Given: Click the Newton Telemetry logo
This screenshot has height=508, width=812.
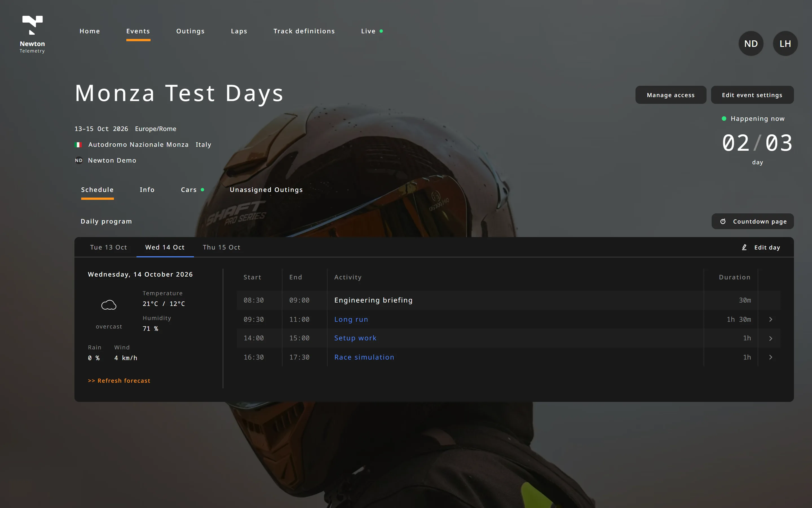Looking at the screenshot, I should (32, 34).
